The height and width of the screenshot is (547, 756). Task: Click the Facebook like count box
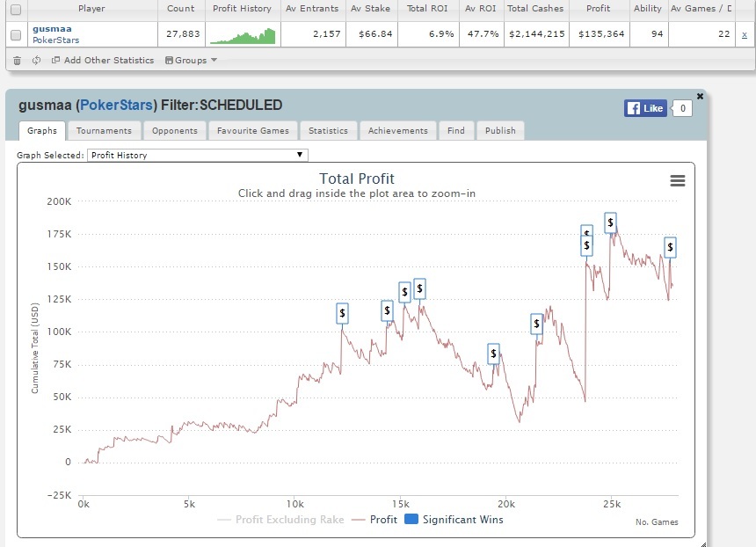[683, 108]
